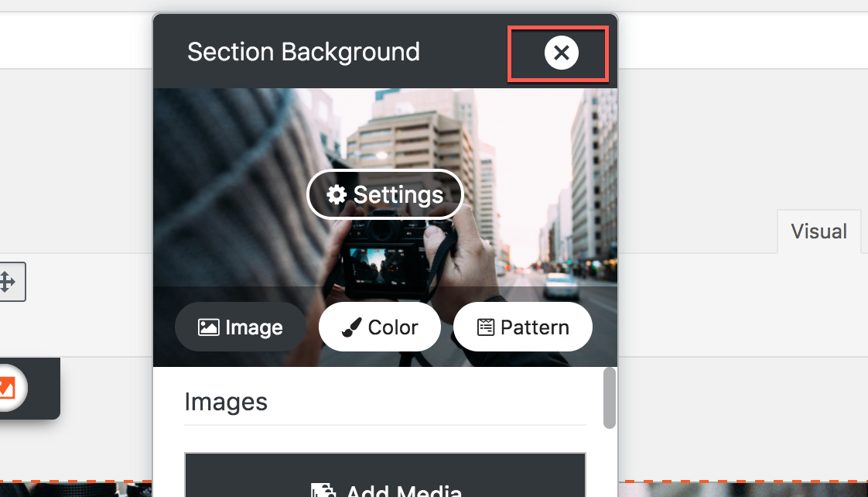Select the Image background option

coord(241,327)
